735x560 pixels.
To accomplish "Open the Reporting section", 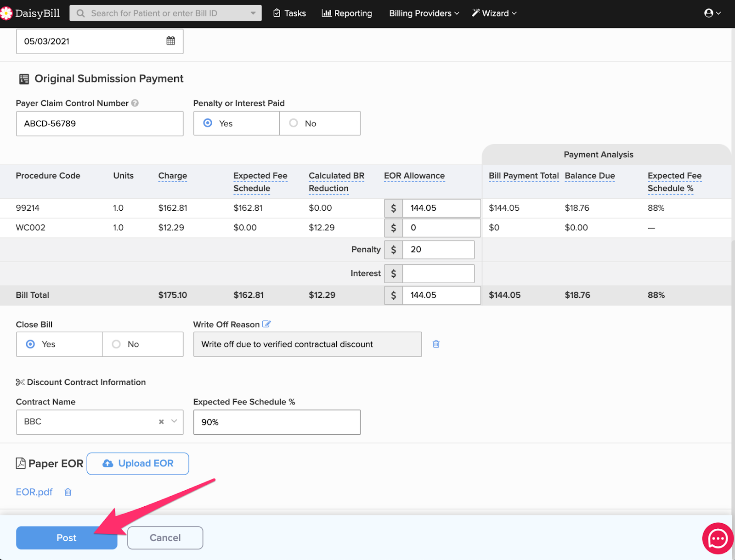I will coord(347,13).
